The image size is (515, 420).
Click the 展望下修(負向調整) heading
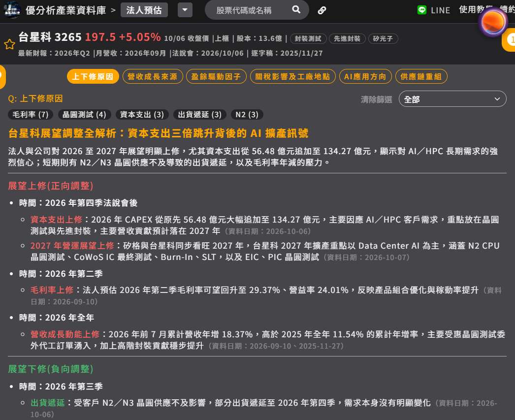point(51,369)
